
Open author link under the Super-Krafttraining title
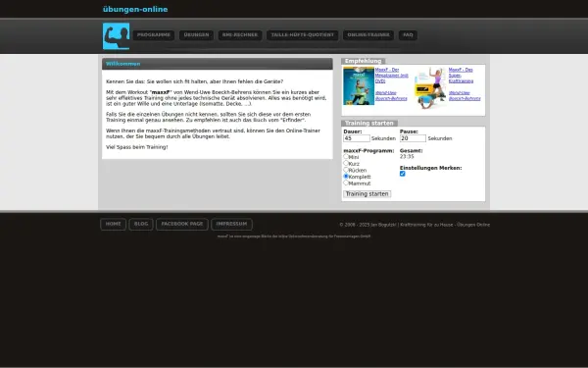point(465,96)
